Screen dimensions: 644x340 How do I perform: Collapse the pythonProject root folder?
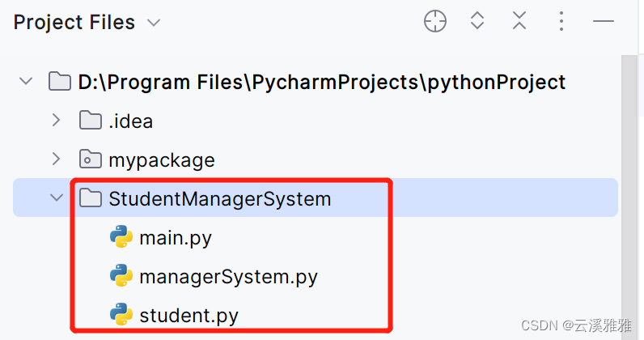(26, 82)
